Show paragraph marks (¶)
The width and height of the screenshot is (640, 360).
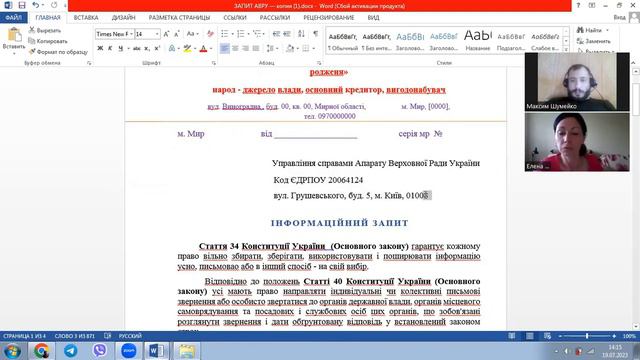316,34
